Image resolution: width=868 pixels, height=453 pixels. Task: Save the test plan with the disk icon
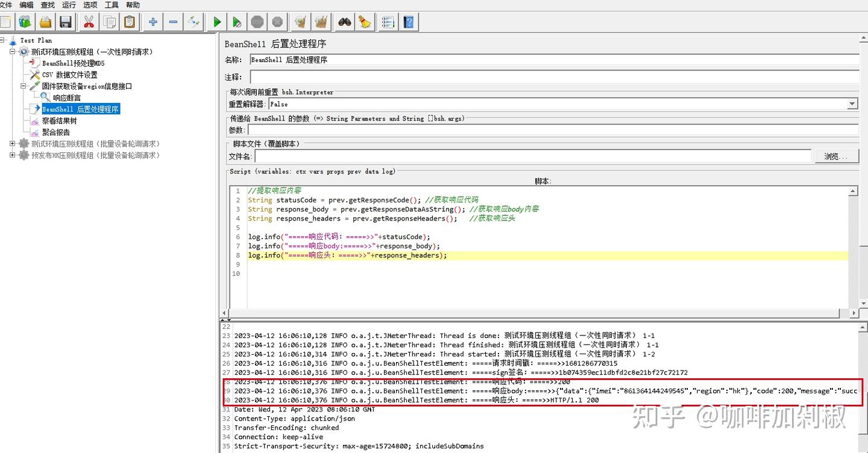65,21
